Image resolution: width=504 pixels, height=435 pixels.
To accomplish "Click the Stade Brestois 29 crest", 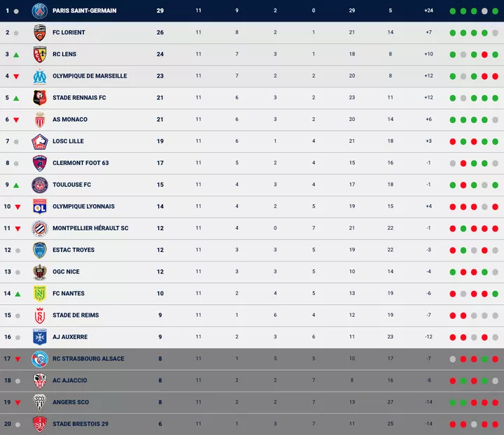I will (39, 424).
